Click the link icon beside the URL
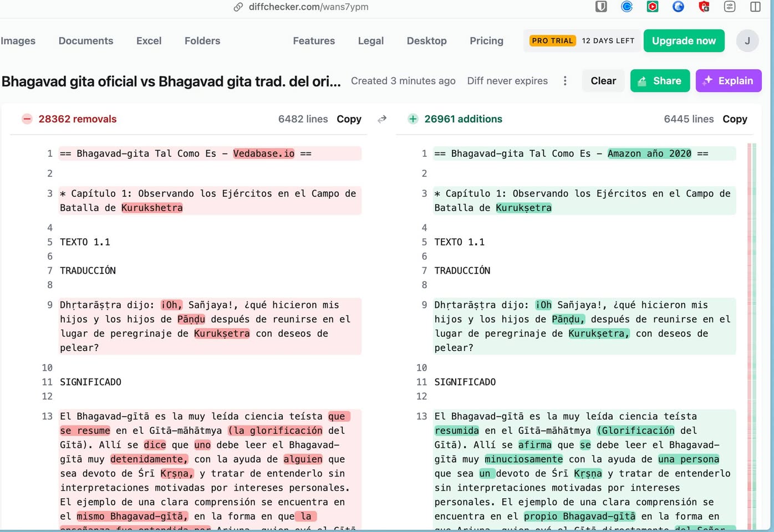 238,7
